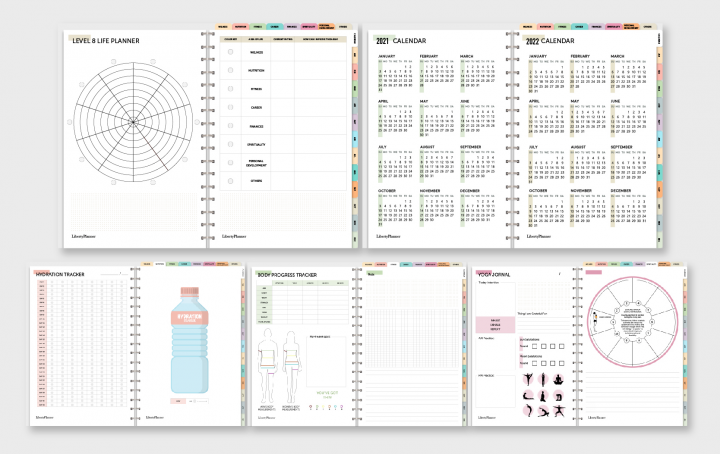Viewport: 720px width, 454px height.
Task: Open the Wellness tab above the life planner table
Action: pyautogui.click(x=223, y=27)
